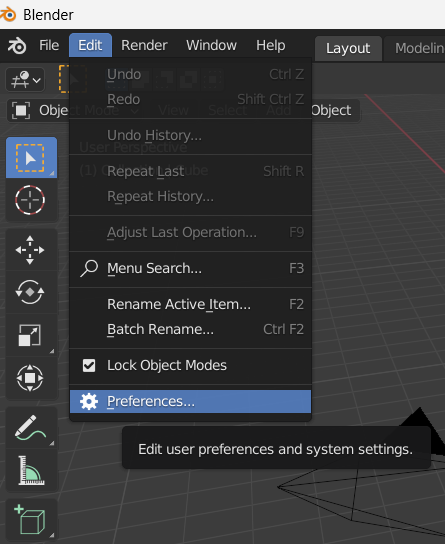Select the Annotate pencil tool
This screenshot has width=445, height=544.
(31, 427)
